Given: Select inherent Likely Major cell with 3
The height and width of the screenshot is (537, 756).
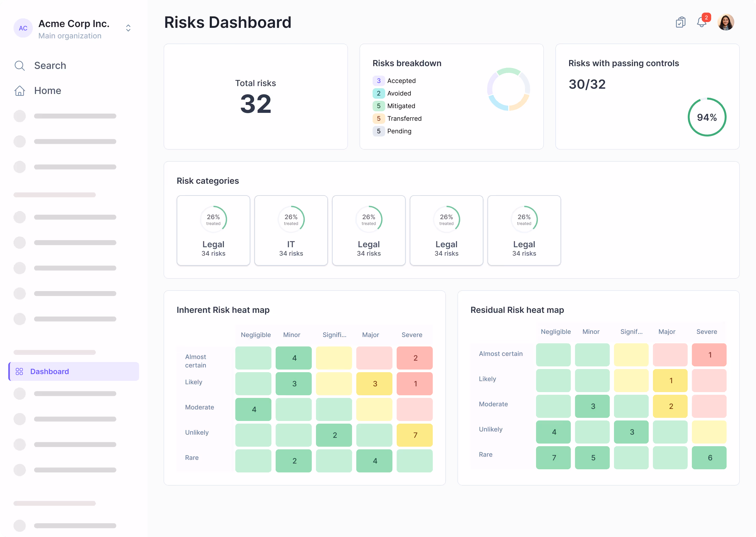Looking at the screenshot, I should pos(374,383).
